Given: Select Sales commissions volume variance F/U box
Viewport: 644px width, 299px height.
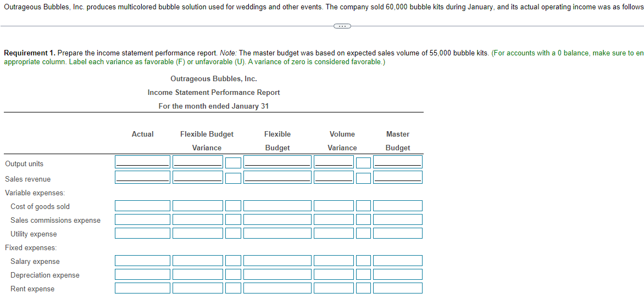Looking at the screenshot, I should [x=363, y=219].
